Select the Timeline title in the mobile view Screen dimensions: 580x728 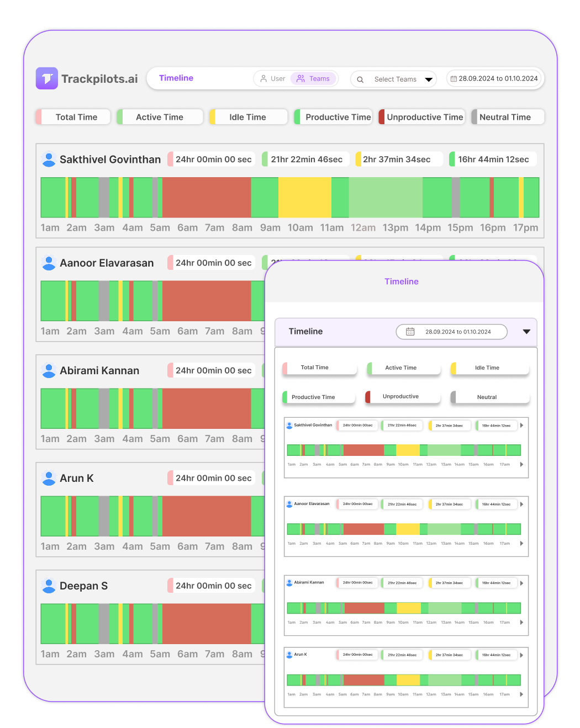coord(402,281)
